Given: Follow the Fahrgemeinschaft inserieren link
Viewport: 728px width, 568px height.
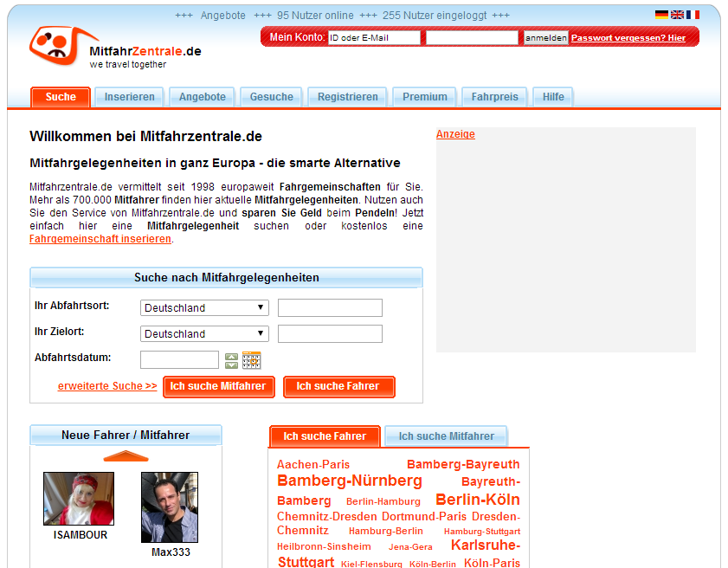Looking at the screenshot, I should pos(100,239).
